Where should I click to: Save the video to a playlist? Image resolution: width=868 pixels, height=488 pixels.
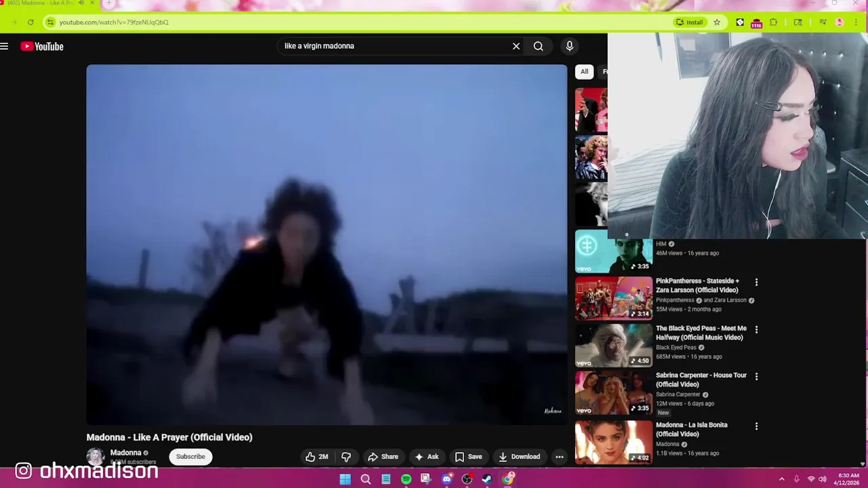click(469, 457)
